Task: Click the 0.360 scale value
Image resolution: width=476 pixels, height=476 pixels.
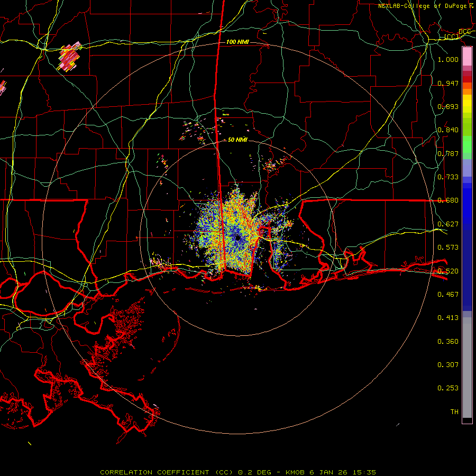Action: (x=448, y=342)
